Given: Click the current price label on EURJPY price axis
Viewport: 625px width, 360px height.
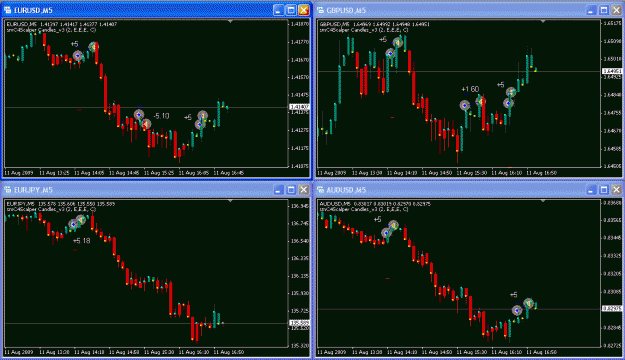Looking at the screenshot, I should (299, 323).
